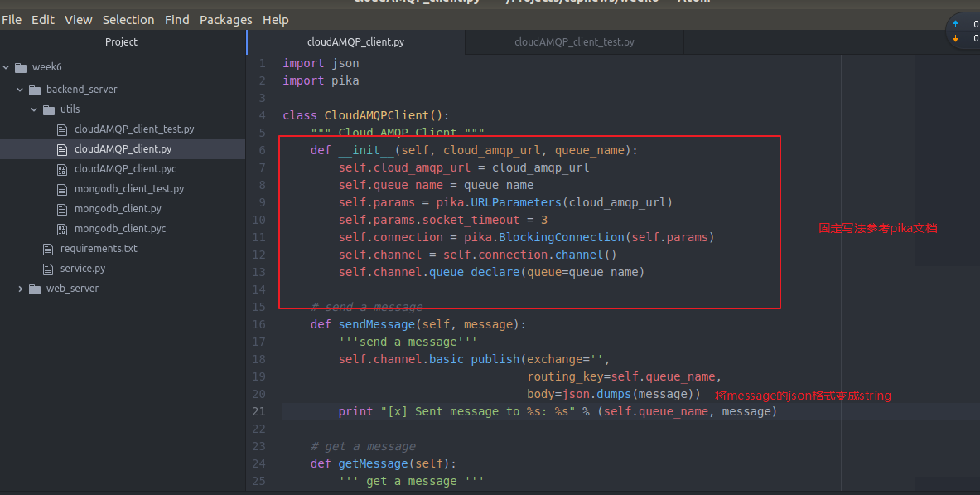Open service.py from the tree
This screenshot has width=980, height=495.
(83, 269)
